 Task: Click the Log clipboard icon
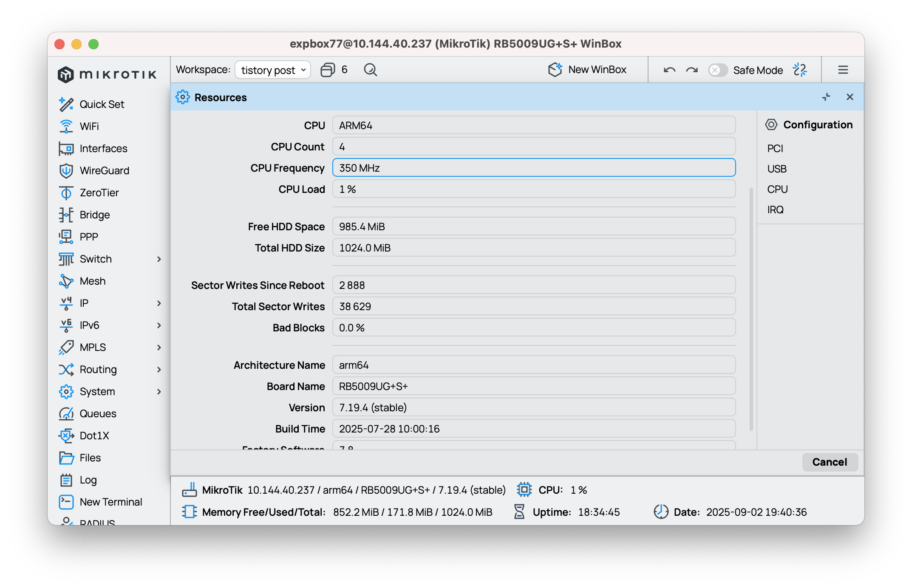pyautogui.click(x=66, y=480)
